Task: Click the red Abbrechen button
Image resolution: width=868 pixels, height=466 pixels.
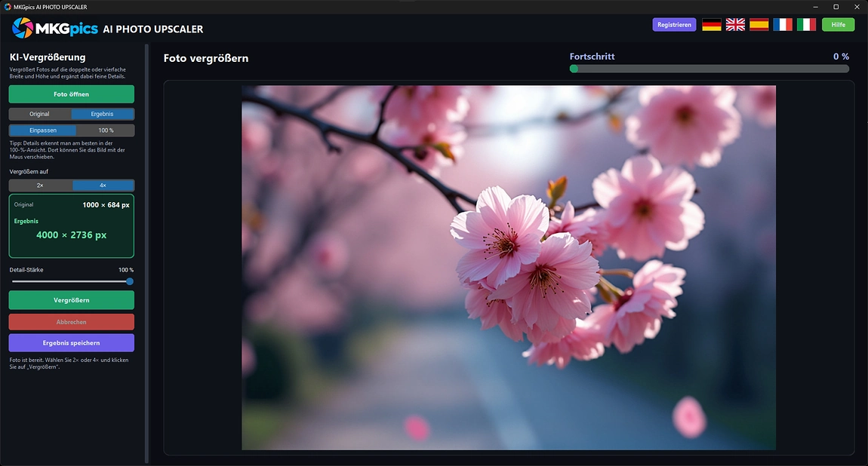Action: [72, 322]
